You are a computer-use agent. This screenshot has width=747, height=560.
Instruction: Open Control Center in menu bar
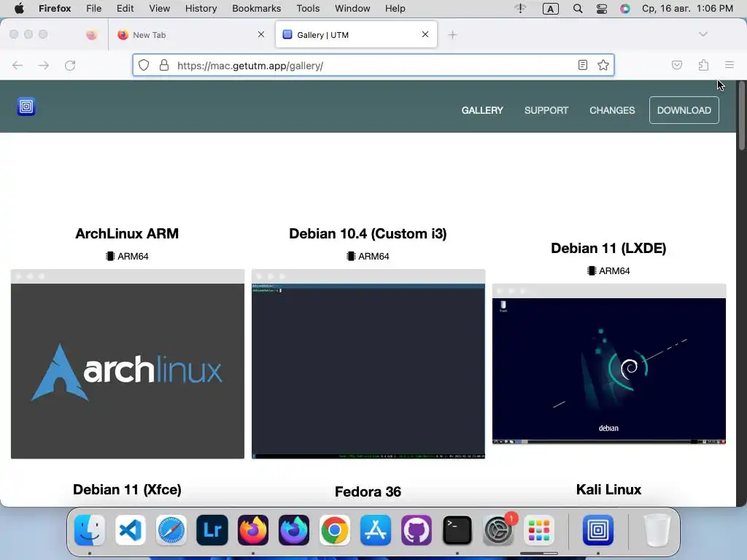[x=602, y=9]
